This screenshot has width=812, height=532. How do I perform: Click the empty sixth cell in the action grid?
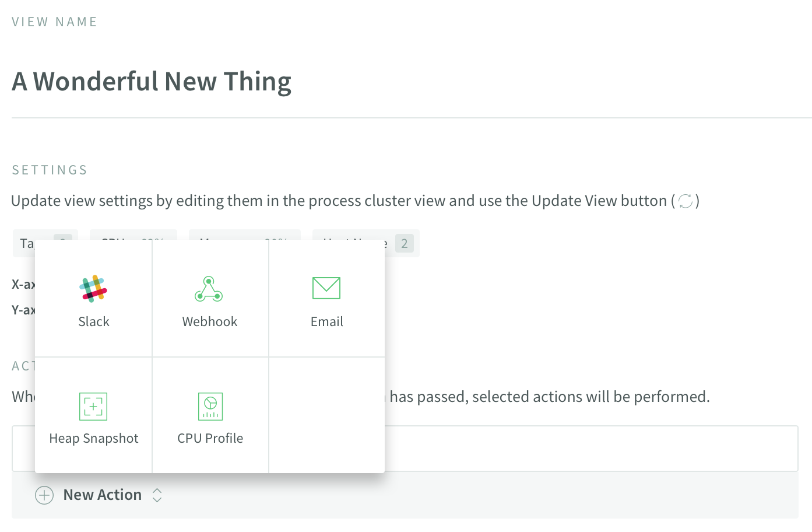click(x=326, y=415)
